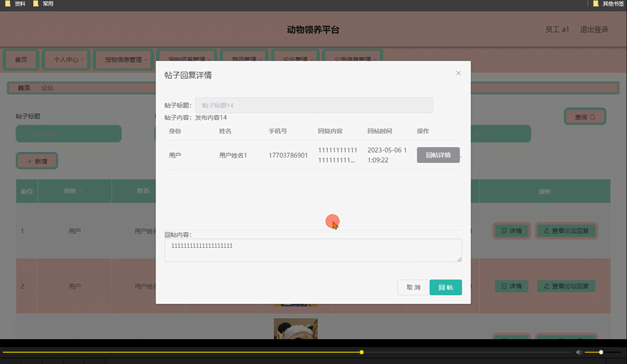Submit the reply with the 回帖 button
The image size is (627, 364).
coord(445,287)
